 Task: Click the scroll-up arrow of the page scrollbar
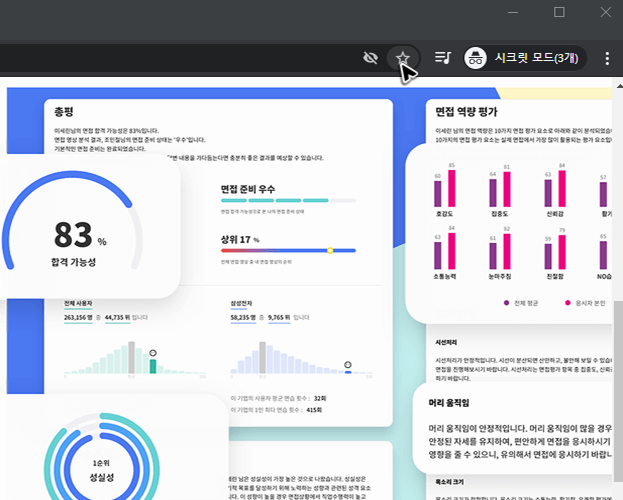619,85
